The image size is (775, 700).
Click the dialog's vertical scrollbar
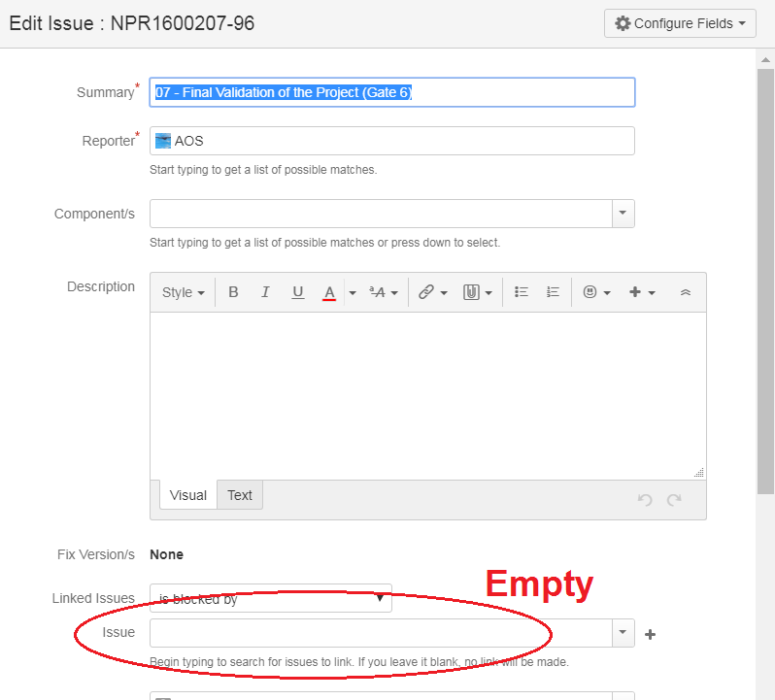(765, 282)
